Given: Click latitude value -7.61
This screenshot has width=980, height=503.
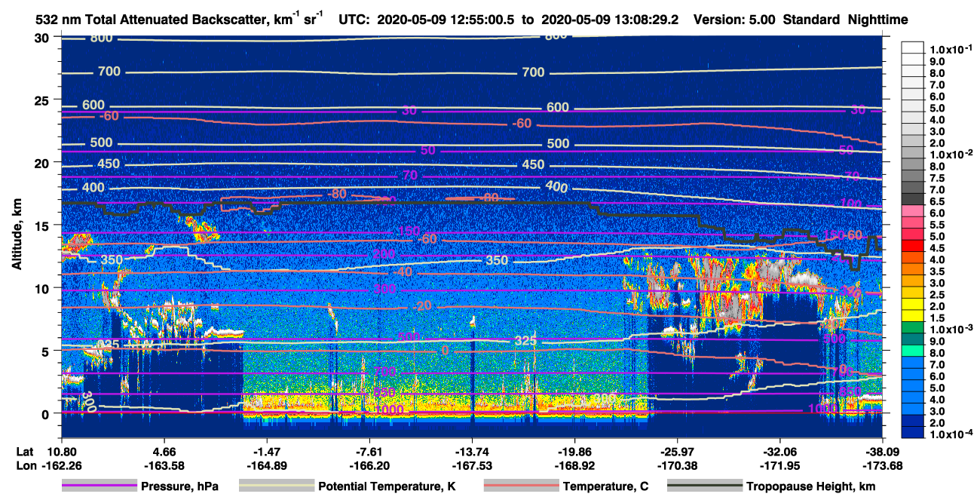Looking at the screenshot, I should coord(369,451).
